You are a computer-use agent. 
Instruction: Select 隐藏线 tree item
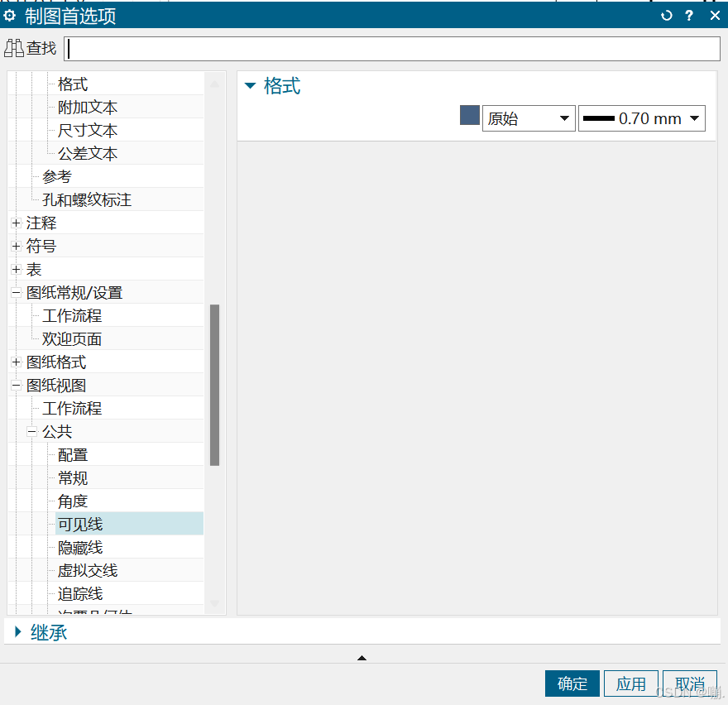(80, 548)
